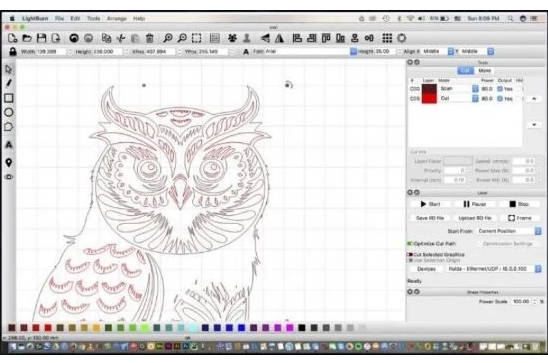Choose the rectangle drawing tool
Image resolution: width=548 pixels, height=363 pixels.
(x=9, y=98)
